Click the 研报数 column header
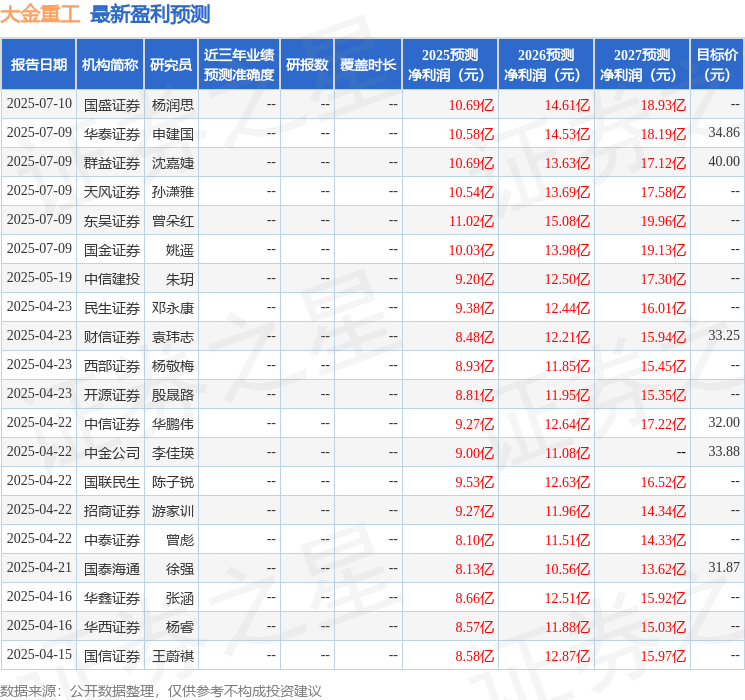The width and height of the screenshot is (745, 700). 307,64
